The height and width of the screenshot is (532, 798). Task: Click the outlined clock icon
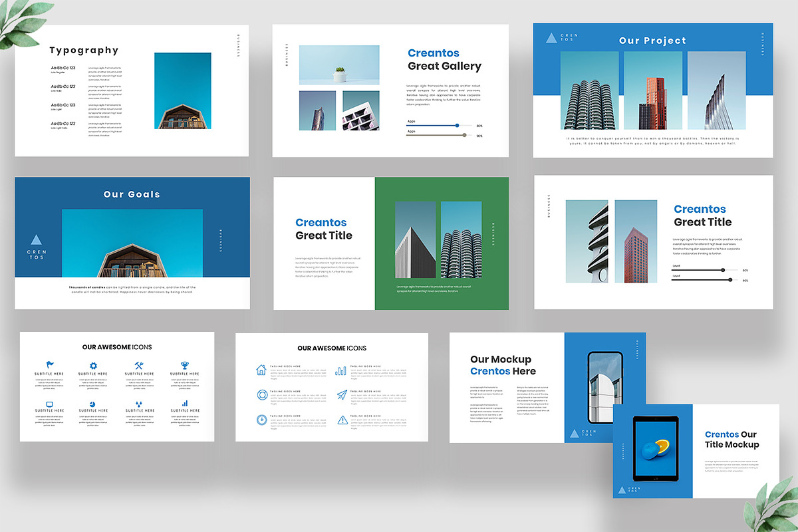(262, 420)
